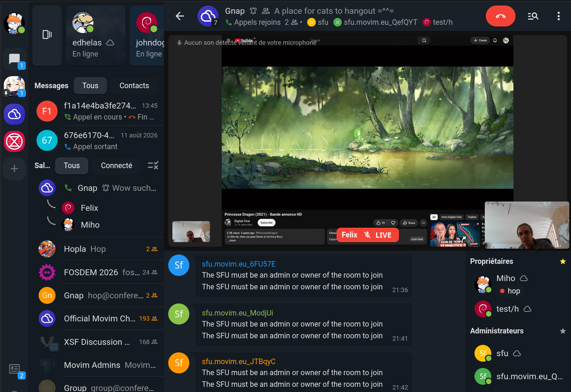Open sfu.movim.eu_6FU57E sender link
Image resolution: width=571 pixels, height=392 pixels.
point(239,264)
